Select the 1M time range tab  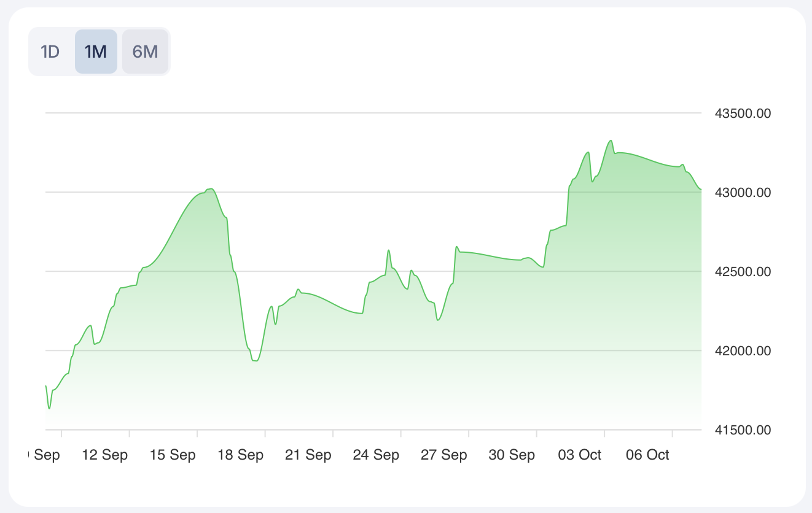pyautogui.click(x=96, y=52)
